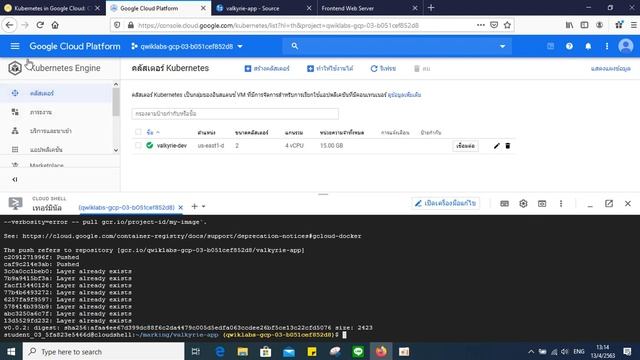Viewport: 640px width, 360px height.
Task: Open the LINE app from the taskbar
Action: click(x=358, y=351)
